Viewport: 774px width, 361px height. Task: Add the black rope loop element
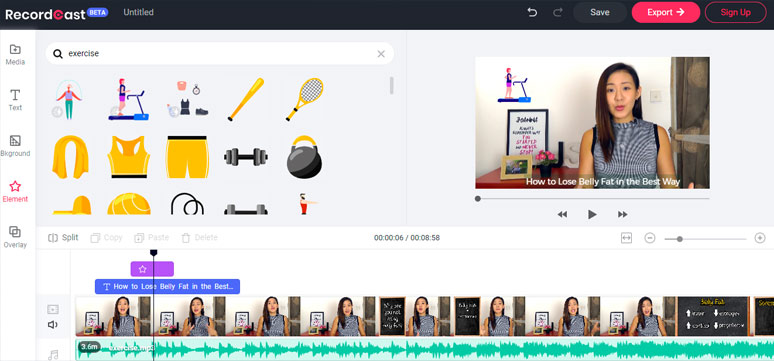pos(187,203)
